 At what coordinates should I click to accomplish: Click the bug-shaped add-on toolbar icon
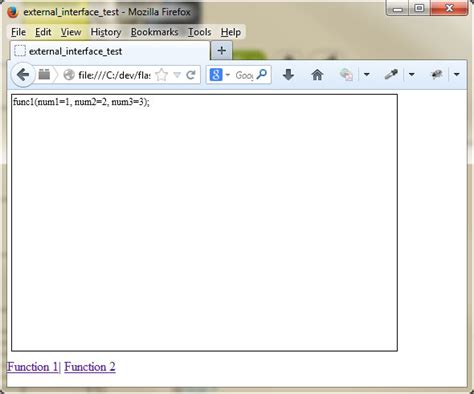[436, 74]
